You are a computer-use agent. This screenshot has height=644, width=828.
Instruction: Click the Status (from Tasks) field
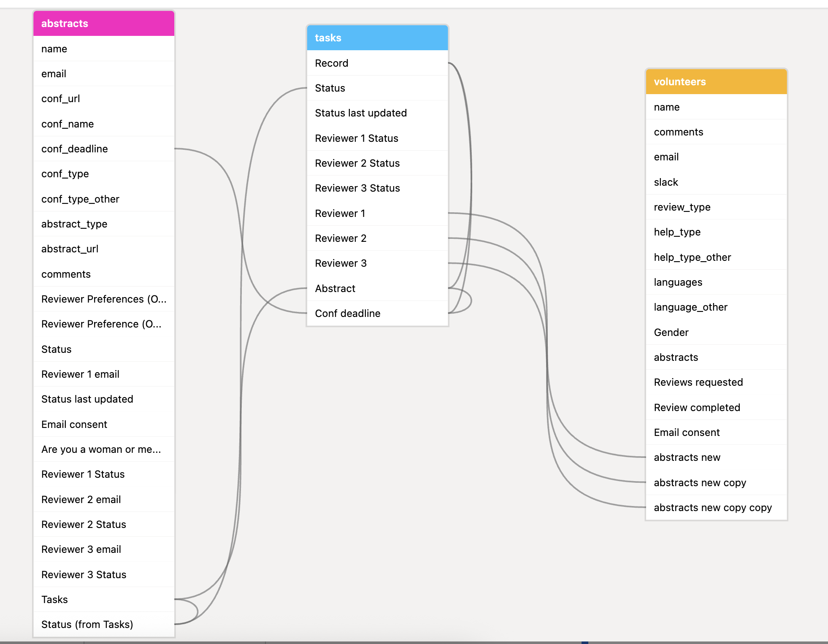(104, 625)
